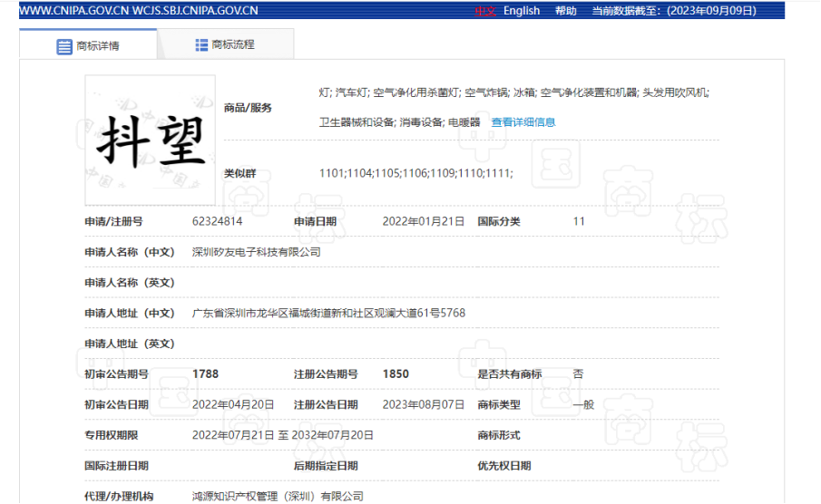
Task: Click the 抖望 trademark image
Action: 151,141
